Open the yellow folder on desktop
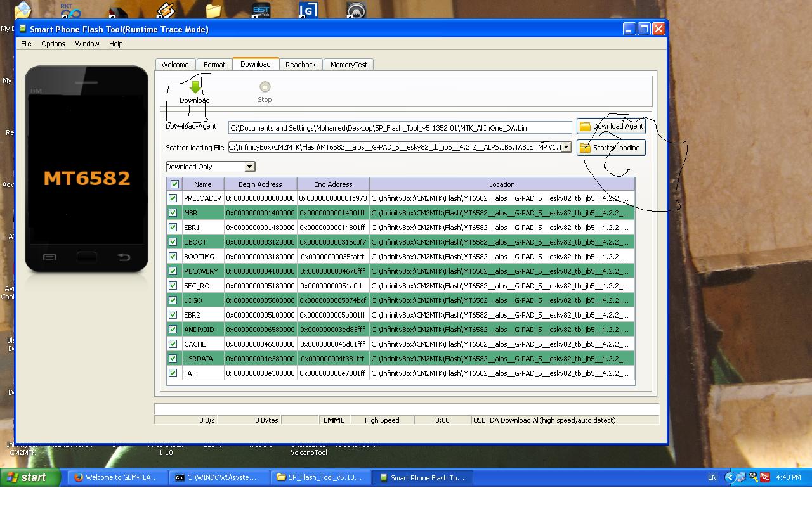Viewport: 812px width, 514px height. click(213, 10)
